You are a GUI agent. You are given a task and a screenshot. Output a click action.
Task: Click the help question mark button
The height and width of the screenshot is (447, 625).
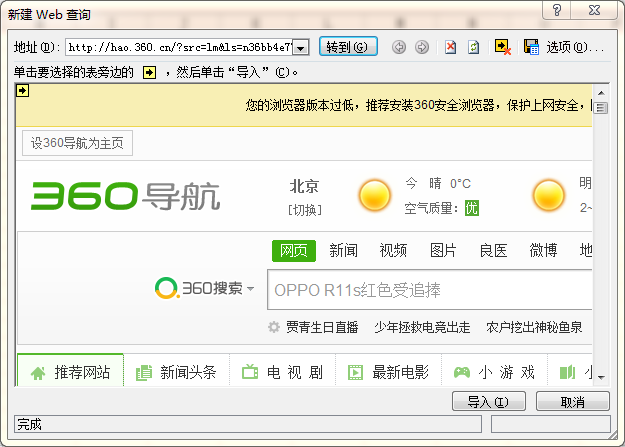click(557, 10)
